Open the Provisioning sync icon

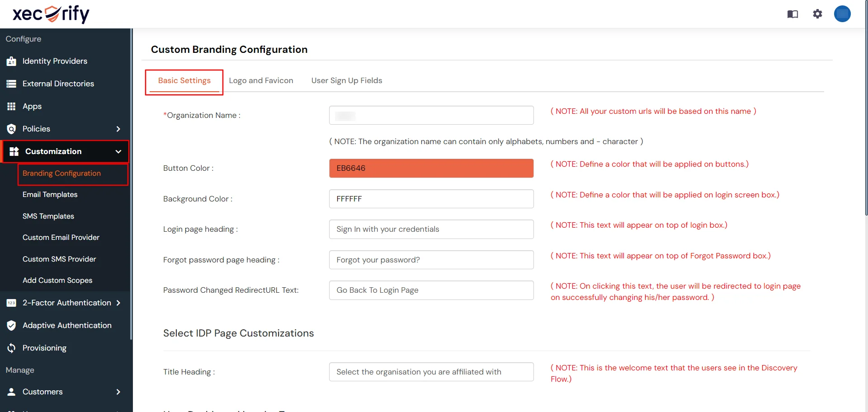(11, 348)
